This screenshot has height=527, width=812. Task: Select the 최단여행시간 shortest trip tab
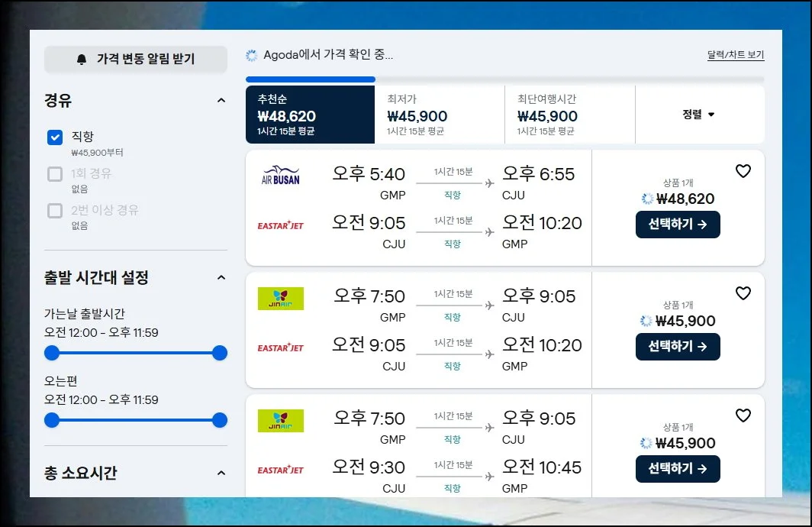pyautogui.click(x=569, y=115)
